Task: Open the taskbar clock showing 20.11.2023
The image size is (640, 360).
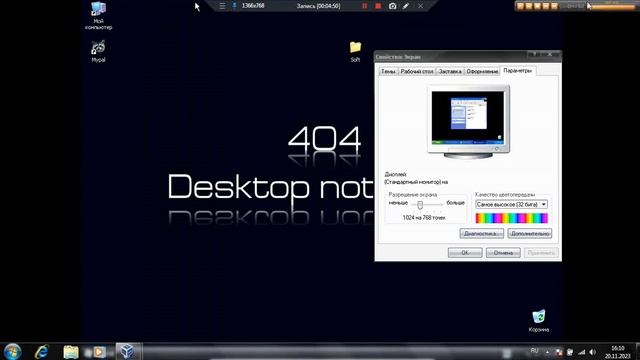Action: pyautogui.click(x=618, y=352)
